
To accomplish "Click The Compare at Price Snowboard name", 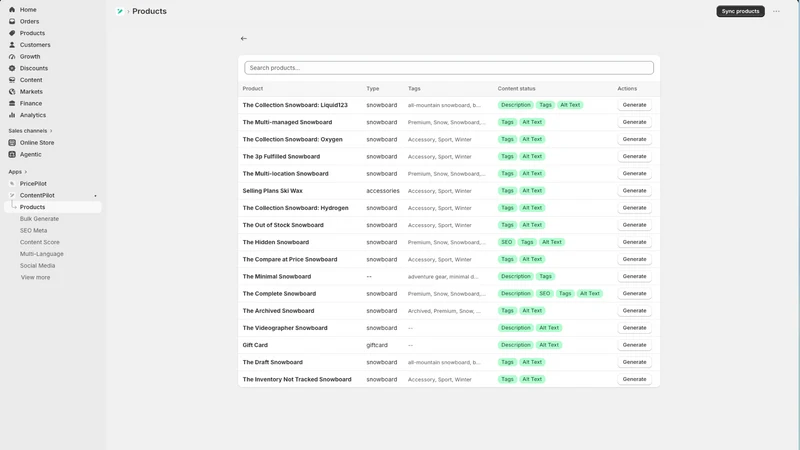I will tap(290, 259).
